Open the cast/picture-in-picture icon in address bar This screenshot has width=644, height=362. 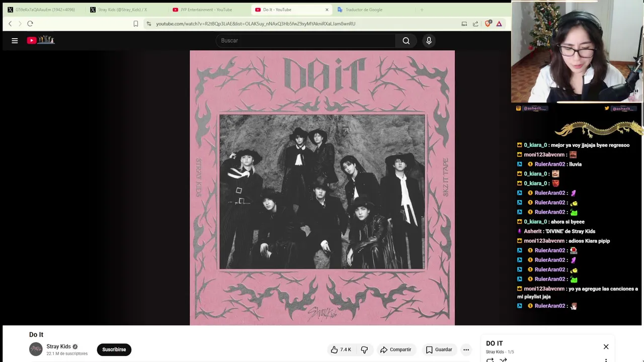coord(464,24)
